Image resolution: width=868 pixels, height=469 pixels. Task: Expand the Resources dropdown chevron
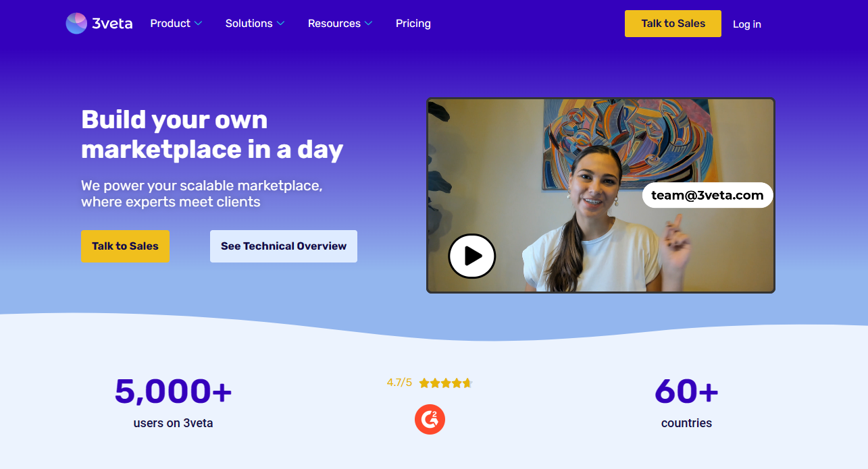click(x=368, y=24)
